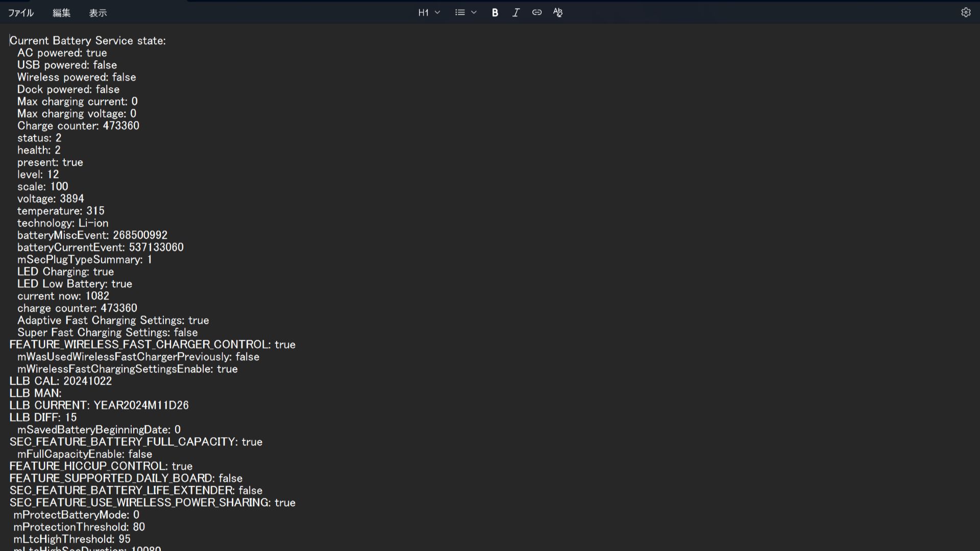This screenshot has width=980, height=551.
Task: Click the list formatting icon in the toolbar
Action: click(460, 12)
